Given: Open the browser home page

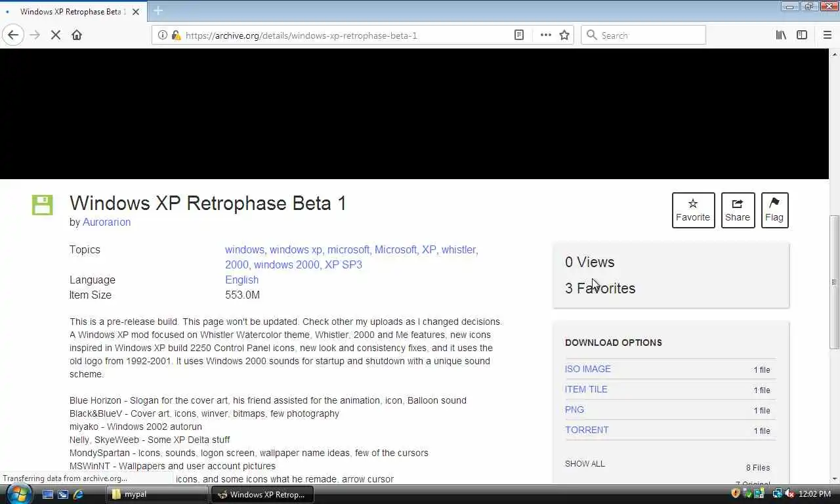Looking at the screenshot, I should (x=77, y=35).
